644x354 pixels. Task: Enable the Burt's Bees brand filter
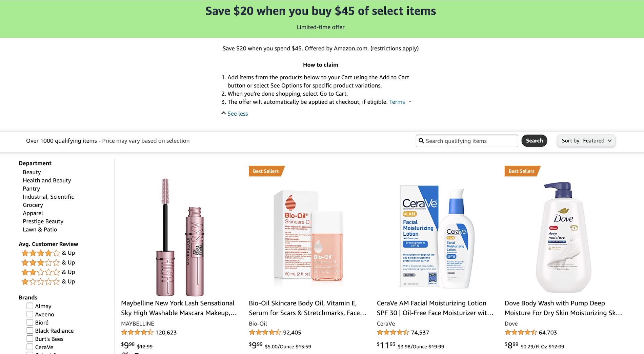pos(29,338)
